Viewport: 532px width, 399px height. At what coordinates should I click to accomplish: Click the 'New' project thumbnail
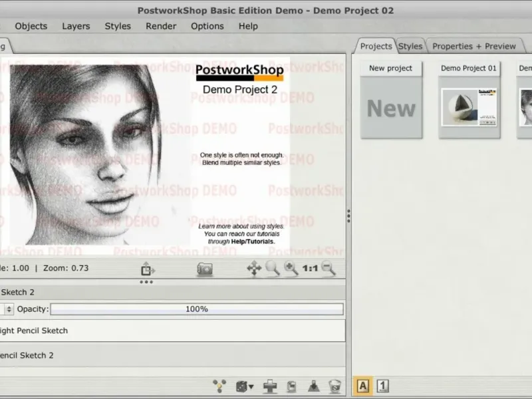(x=391, y=108)
